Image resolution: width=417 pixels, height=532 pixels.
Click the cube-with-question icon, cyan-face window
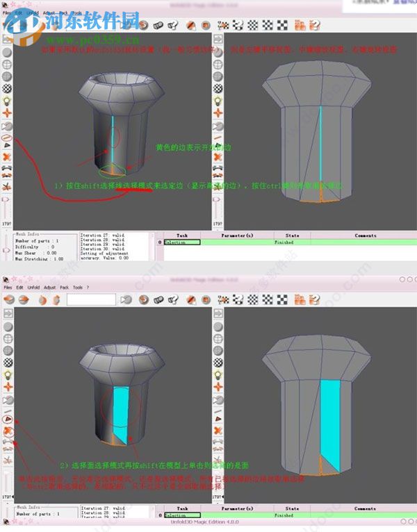pos(173,299)
